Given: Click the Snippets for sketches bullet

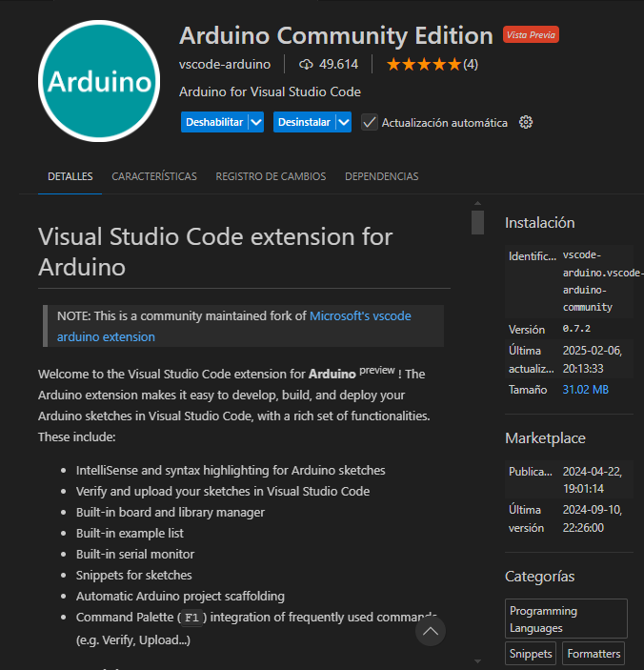Looking at the screenshot, I should tap(134, 575).
